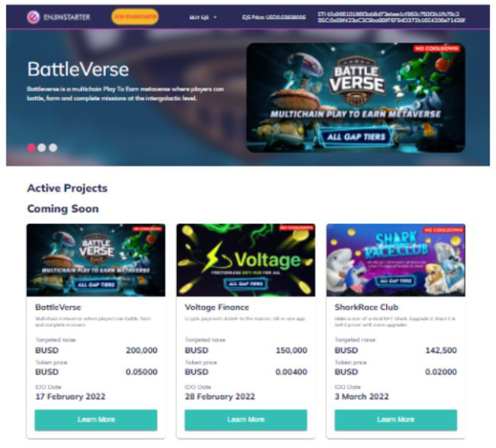Select the third carousel dot

point(53,148)
